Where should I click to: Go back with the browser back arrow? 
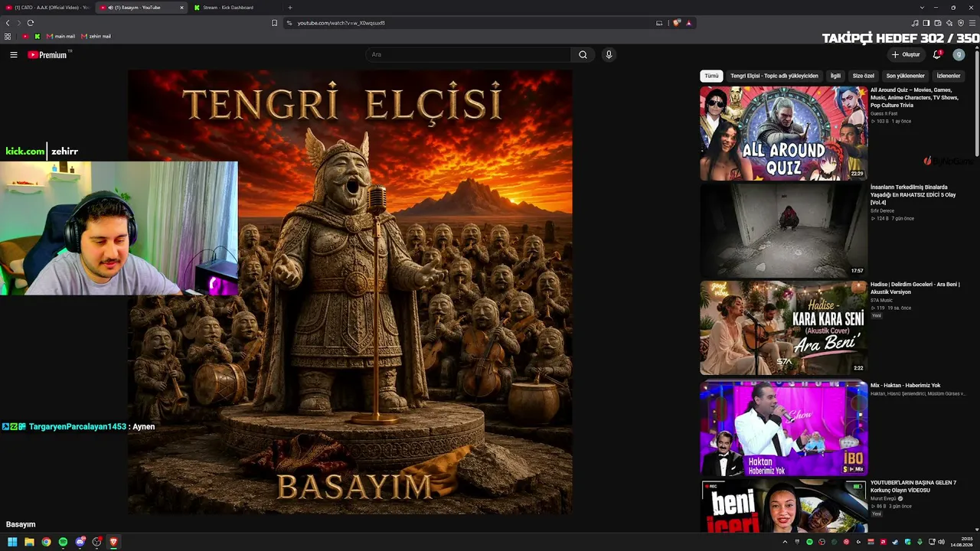(8, 23)
